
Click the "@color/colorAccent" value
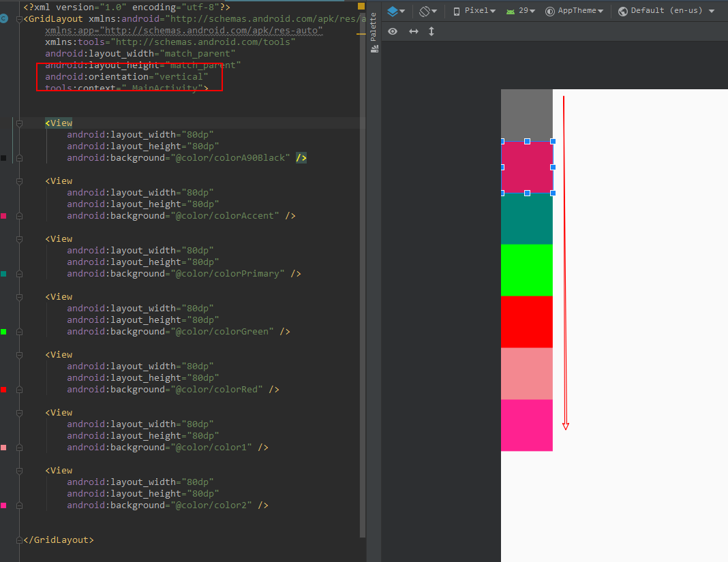pos(225,216)
